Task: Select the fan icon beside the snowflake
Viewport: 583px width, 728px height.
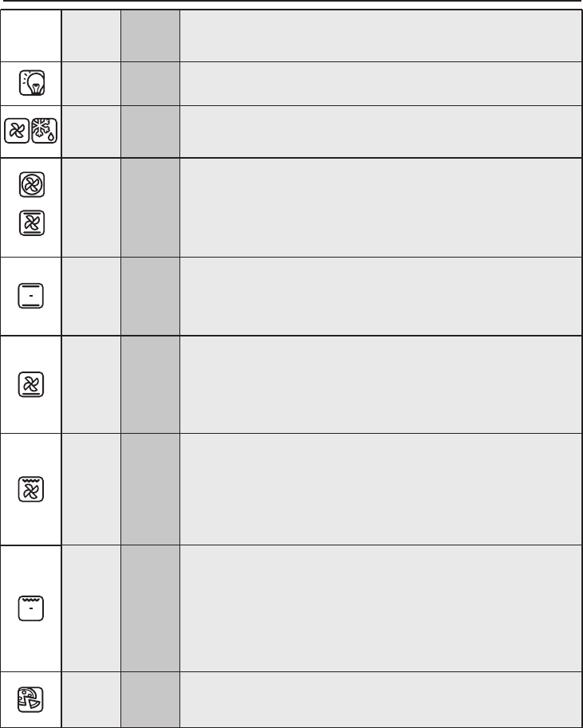Action: coord(17,132)
